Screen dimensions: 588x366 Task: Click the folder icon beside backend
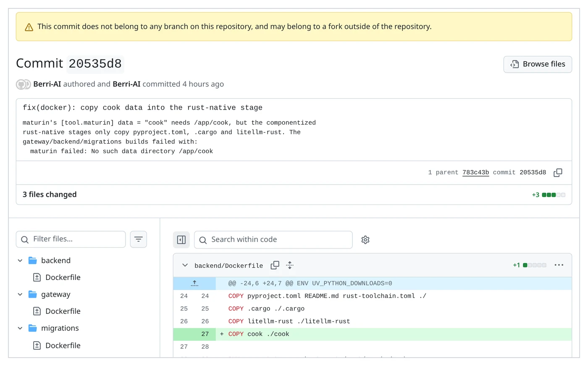click(x=33, y=261)
